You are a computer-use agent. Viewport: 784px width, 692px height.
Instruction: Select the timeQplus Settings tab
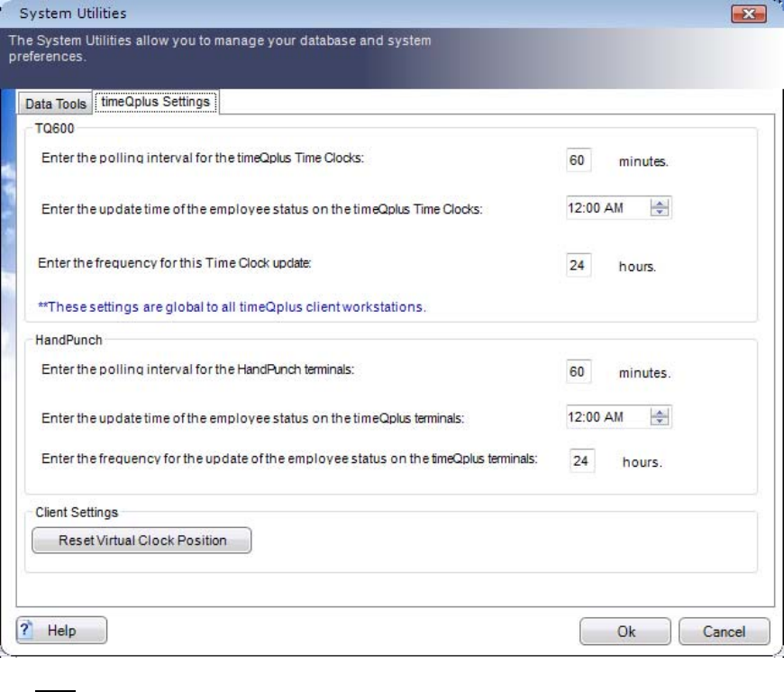[x=156, y=102]
